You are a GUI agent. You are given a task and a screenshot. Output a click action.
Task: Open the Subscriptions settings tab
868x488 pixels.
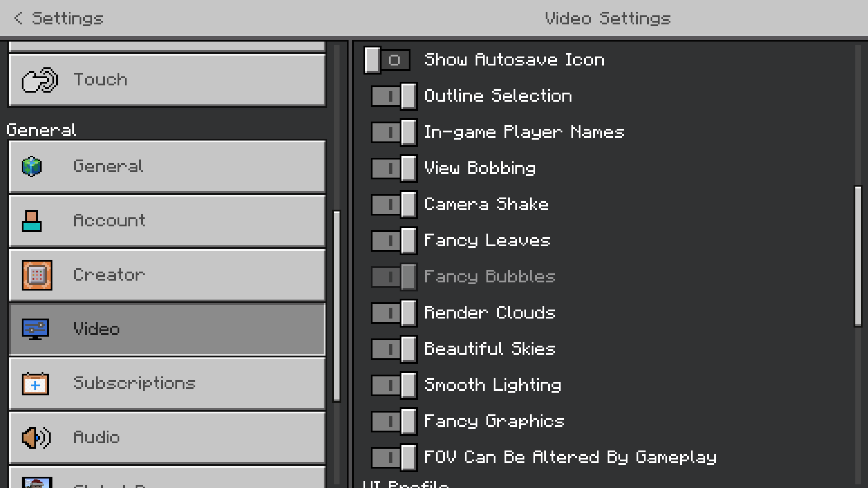coord(167,384)
